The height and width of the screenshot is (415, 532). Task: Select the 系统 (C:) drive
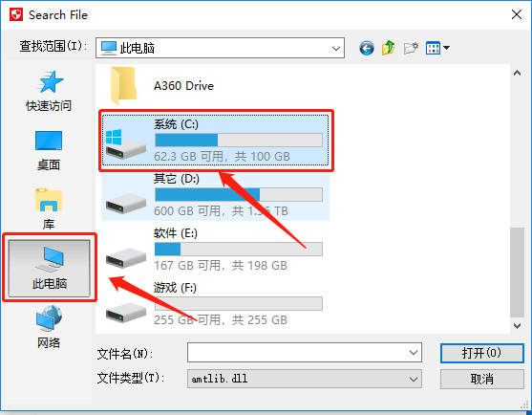[x=215, y=141]
